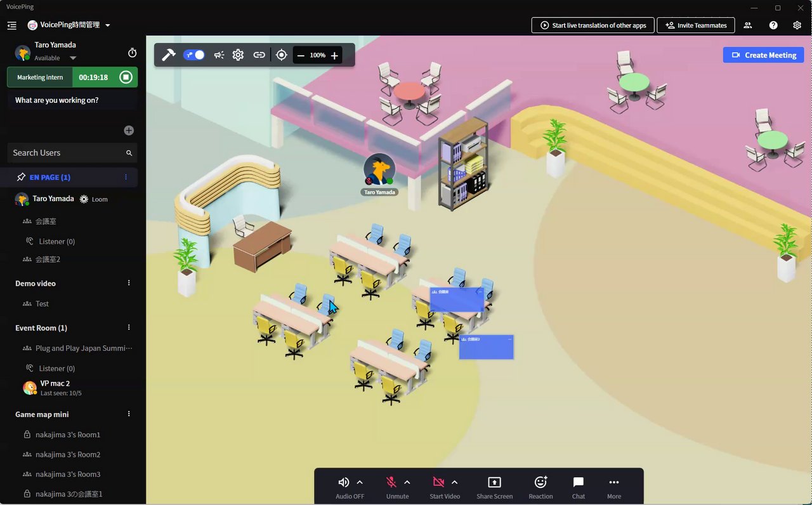The height and width of the screenshot is (505, 812).
Task: Click the Share Screen icon
Action: tap(495, 482)
